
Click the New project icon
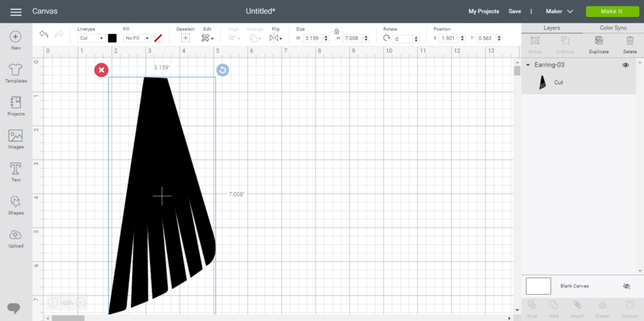coord(16,38)
